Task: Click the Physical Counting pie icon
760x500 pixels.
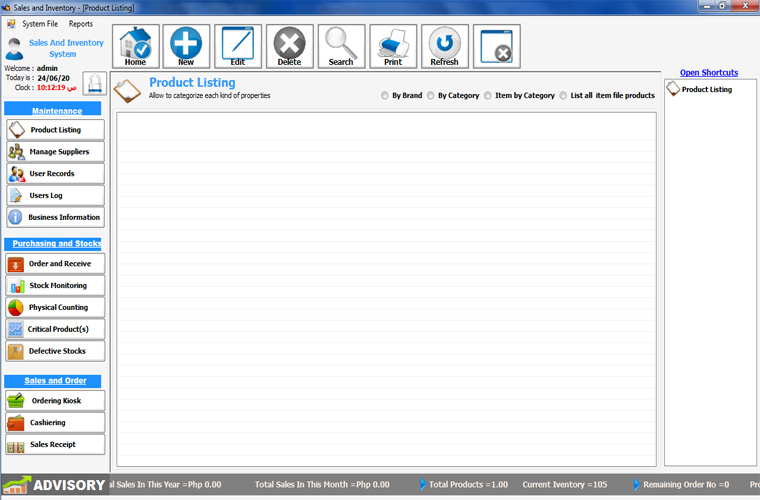Action: pos(16,308)
